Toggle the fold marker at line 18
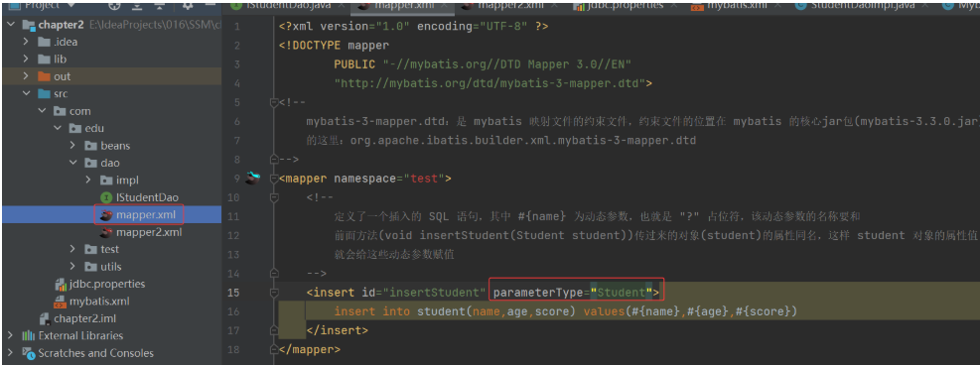The height and width of the screenshot is (365, 980). tap(274, 349)
